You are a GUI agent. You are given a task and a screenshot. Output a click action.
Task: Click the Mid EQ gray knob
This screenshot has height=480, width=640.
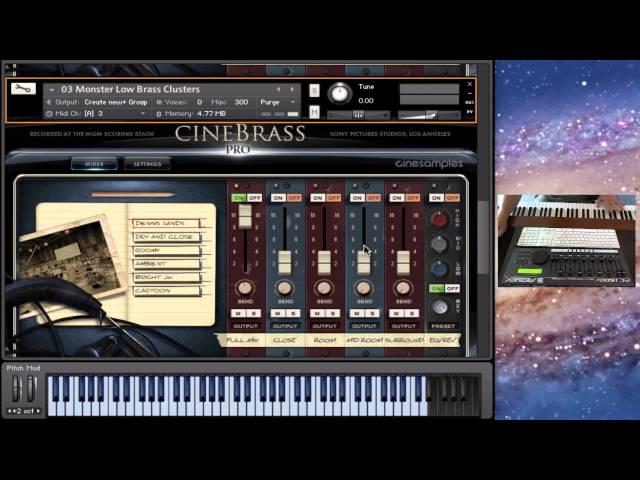pyautogui.click(x=439, y=244)
